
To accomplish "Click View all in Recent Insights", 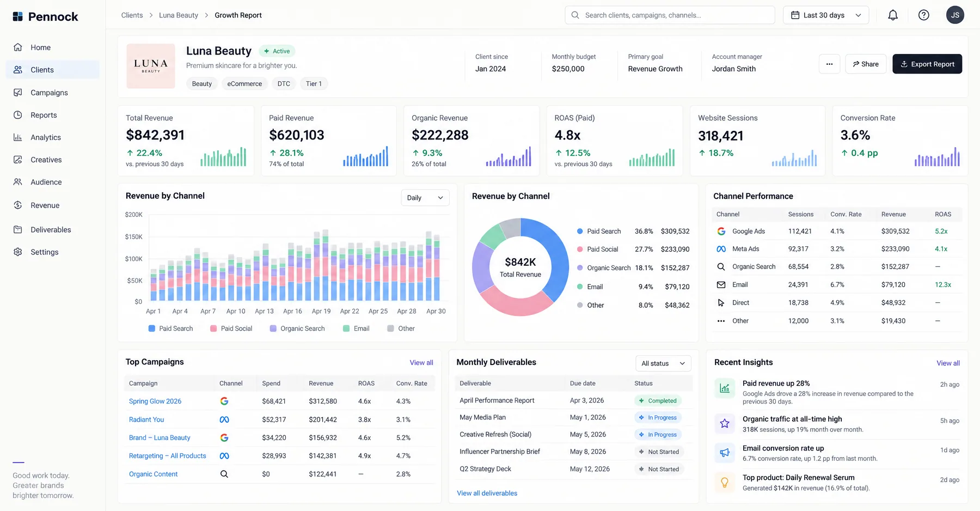I will pos(948,363).
